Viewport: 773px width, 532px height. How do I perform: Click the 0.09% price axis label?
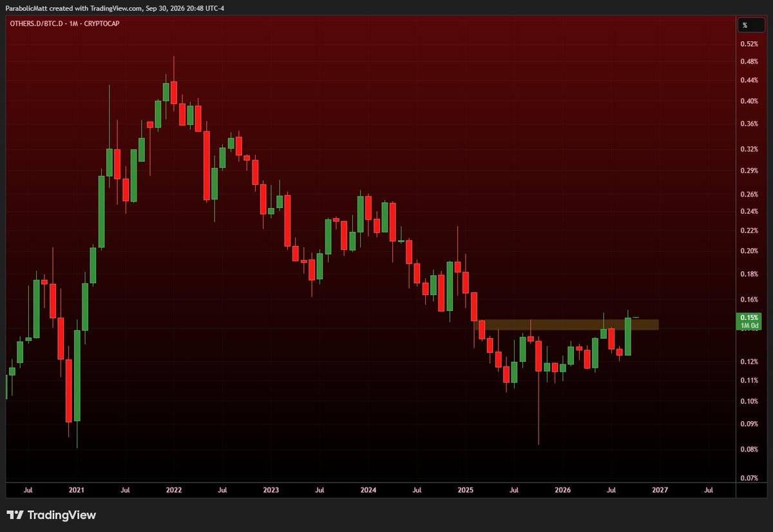749,424
